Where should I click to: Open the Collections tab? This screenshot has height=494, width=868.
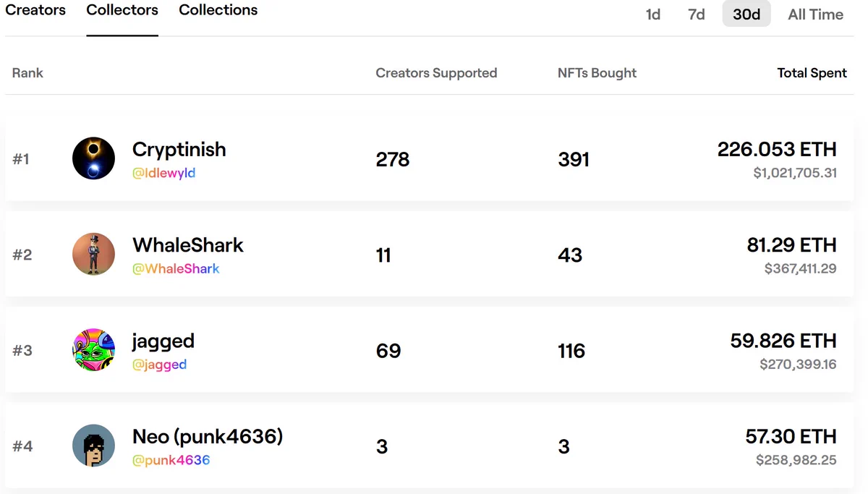pyautogui.click(x=218, y=10)
